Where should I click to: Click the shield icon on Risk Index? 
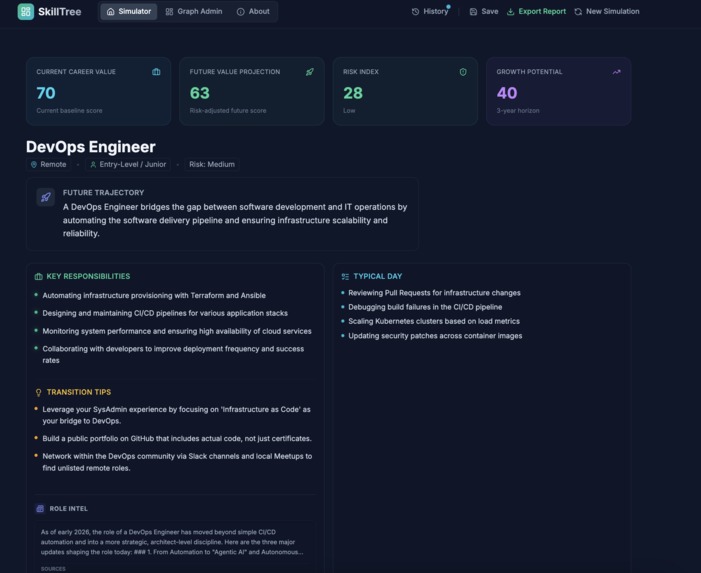(463, 72)
